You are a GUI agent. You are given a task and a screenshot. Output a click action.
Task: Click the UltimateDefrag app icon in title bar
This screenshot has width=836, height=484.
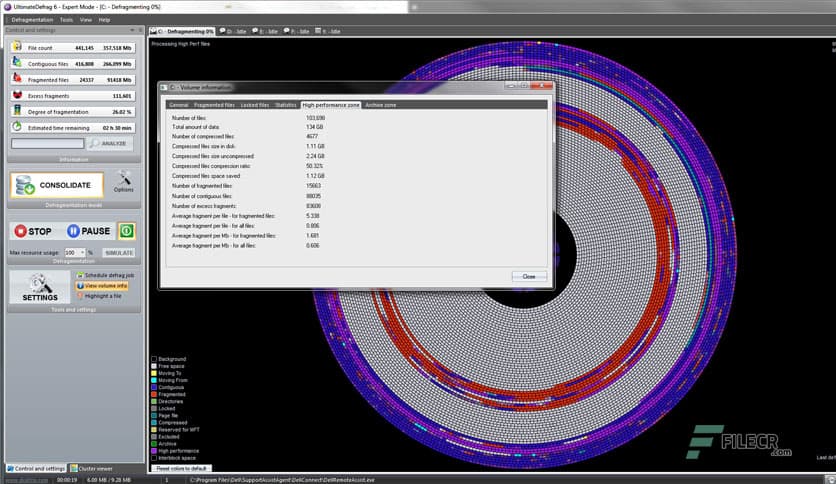pyautogui.click(x=7, y=7)
